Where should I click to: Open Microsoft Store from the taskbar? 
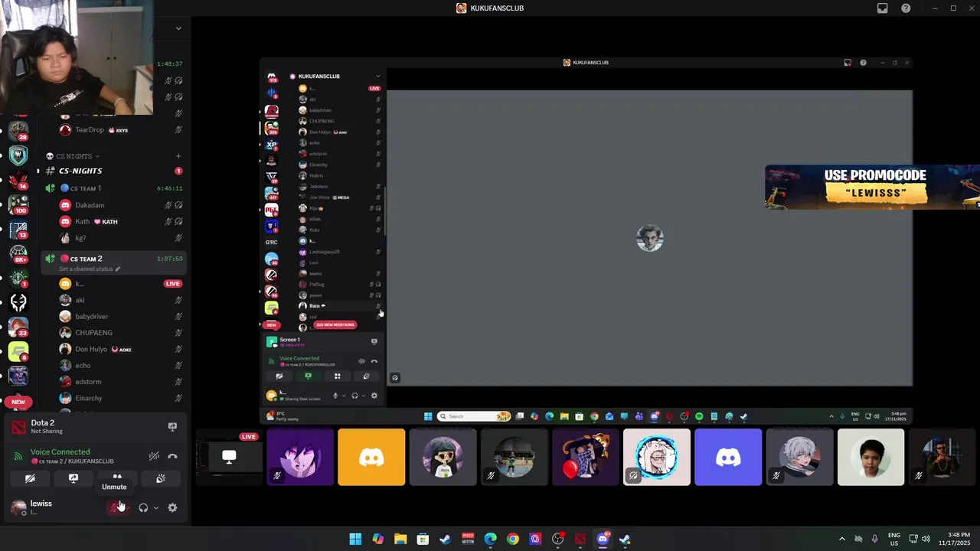click(423, 539)
